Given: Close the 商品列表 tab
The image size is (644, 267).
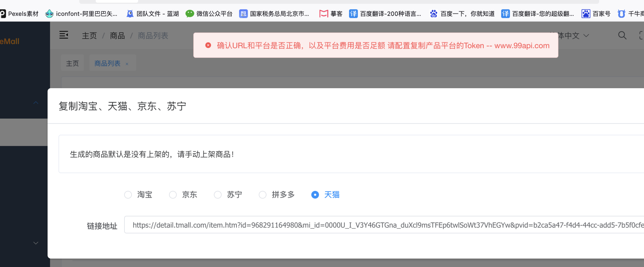Looking at the screenshot, I should tap(127, 64).
